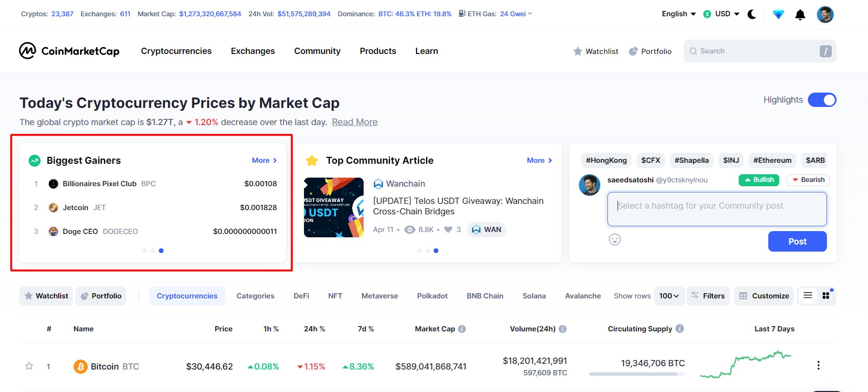Viewport: 868px width, 392px height.
Task: Go to third Biggest Gainers carousel dot
Action: (x=161, y=251)
